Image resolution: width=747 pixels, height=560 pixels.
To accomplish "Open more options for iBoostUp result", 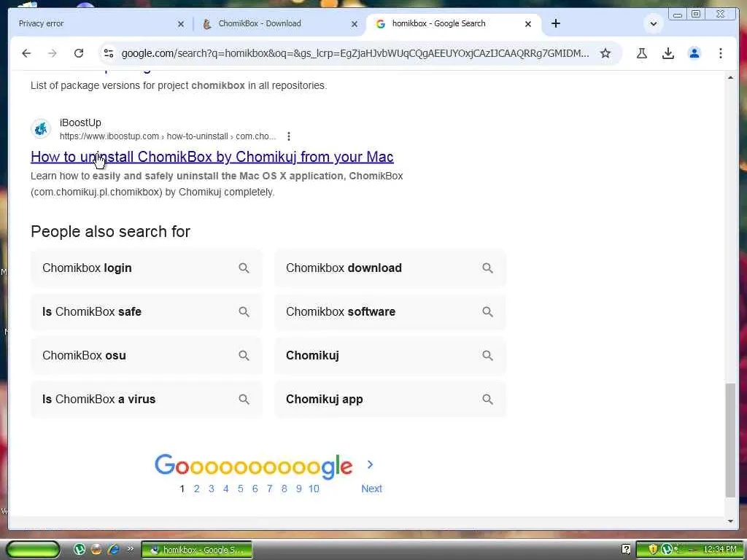I will click(289, 136).
